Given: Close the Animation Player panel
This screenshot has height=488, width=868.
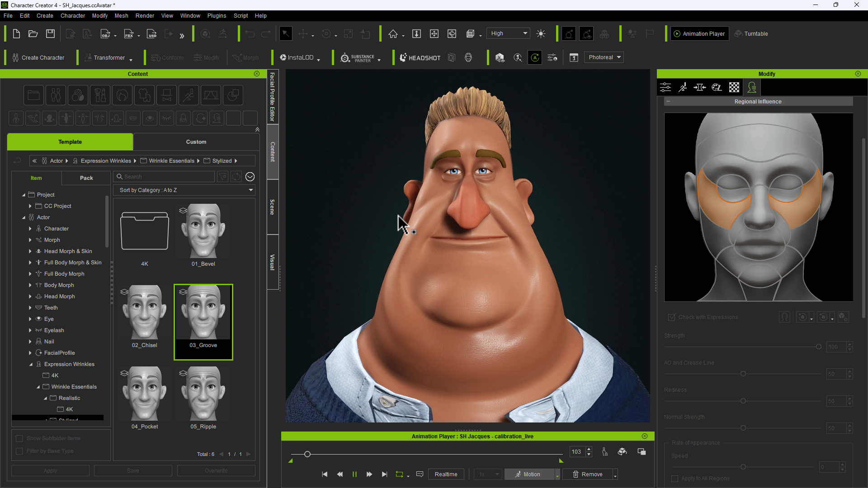Looking at the screenshot, I should [x=645, y=436].
